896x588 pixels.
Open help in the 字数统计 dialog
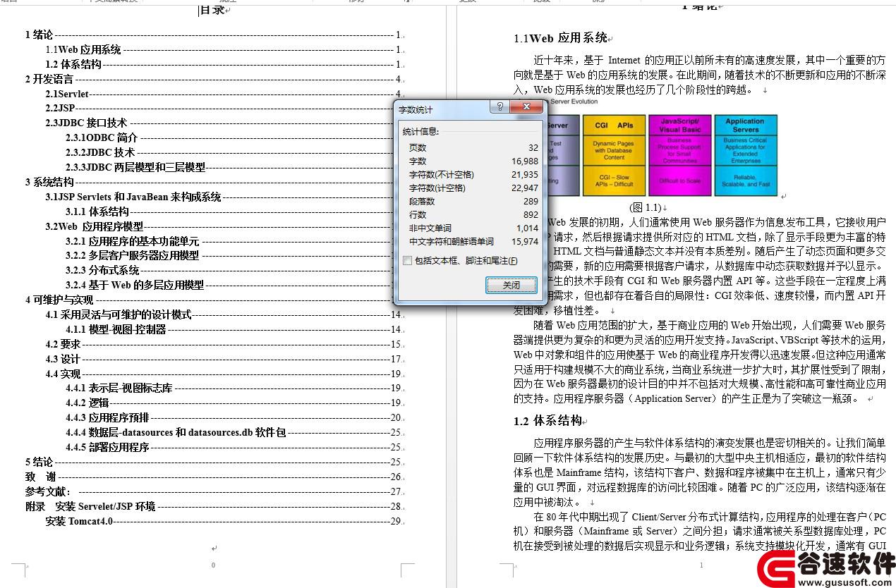(500, 107)
